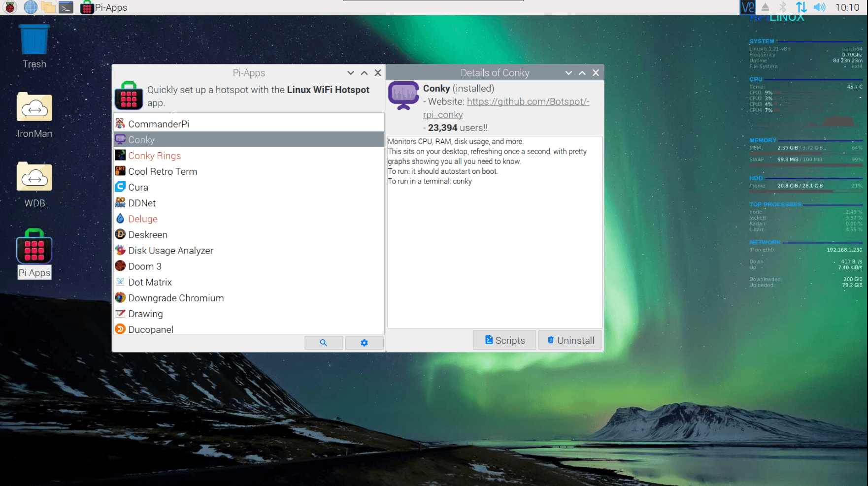Image resolution: width=868 pixels, height=486 pixels.
Task: Select Disk Usage Analyzer from the list
Action: pyautogui.click(x=170, y=251)
